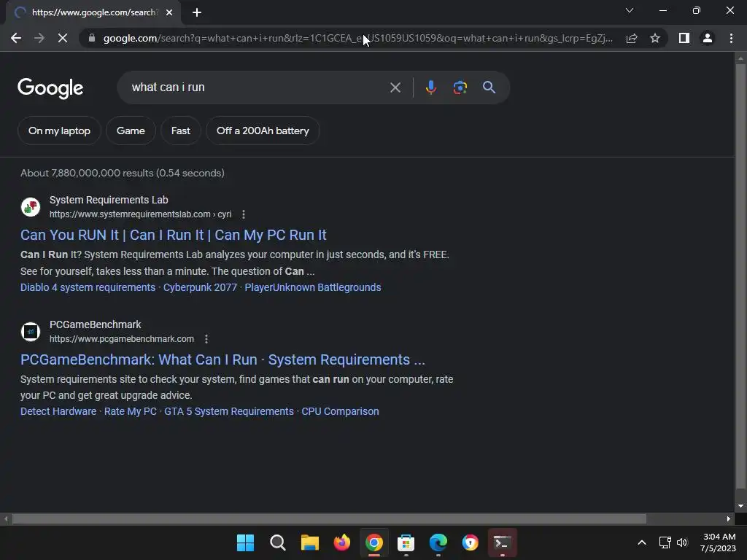Open a new tab with the plus button
The height and width of the screenshot is (560, 747).
[197, 12]
